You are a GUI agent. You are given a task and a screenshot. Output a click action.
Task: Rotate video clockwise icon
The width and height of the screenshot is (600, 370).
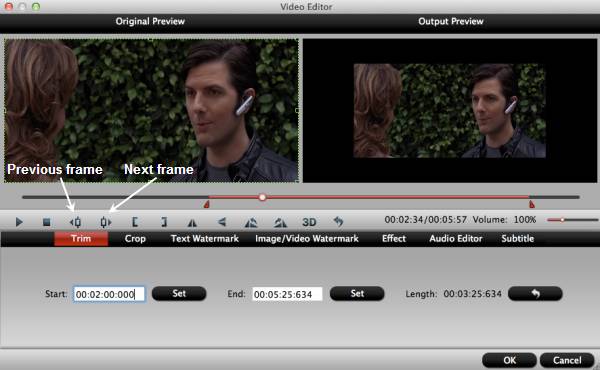(x=280, y=222)
